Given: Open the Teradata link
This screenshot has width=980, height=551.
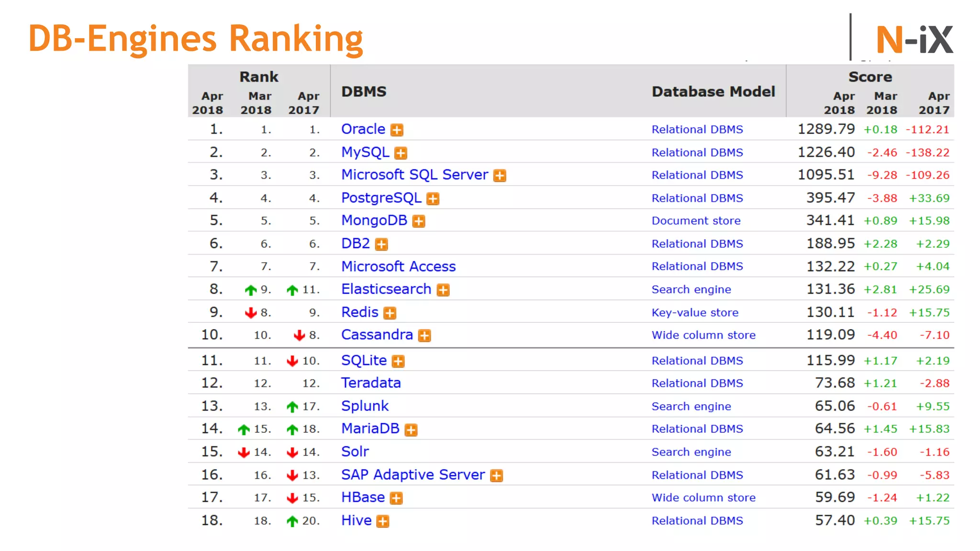Looking at the screenshot, I should (371, 383).
